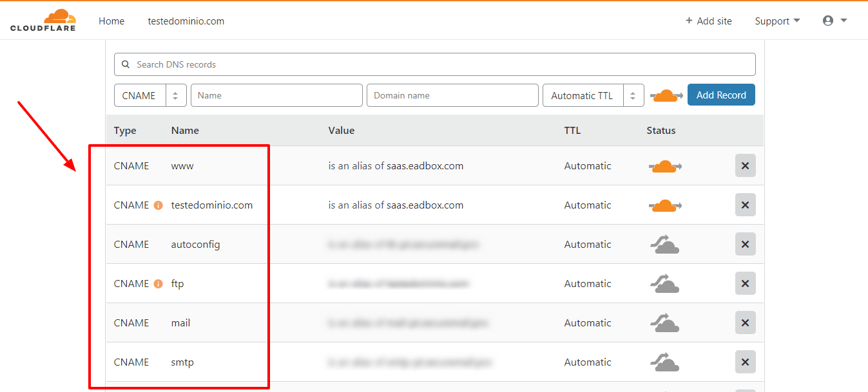Open the testedominio.com site link
This screenshot has height=392, width=868.
(x=186, y=21)
